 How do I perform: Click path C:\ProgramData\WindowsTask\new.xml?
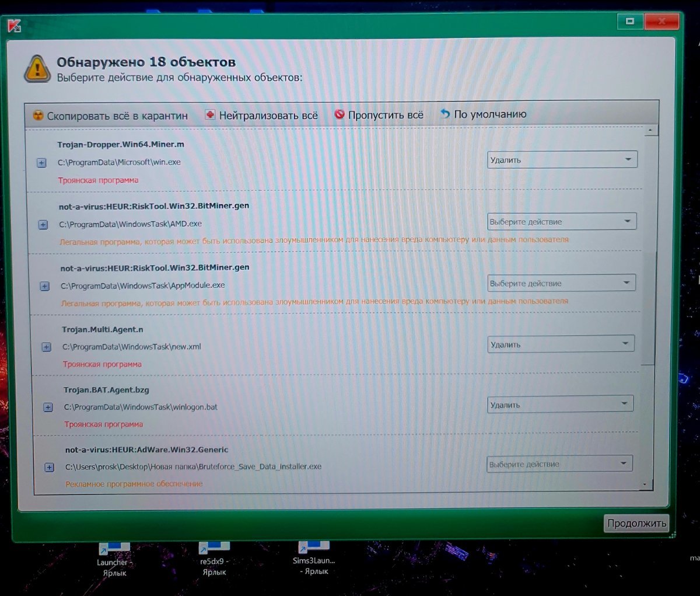tap(132, 346)
